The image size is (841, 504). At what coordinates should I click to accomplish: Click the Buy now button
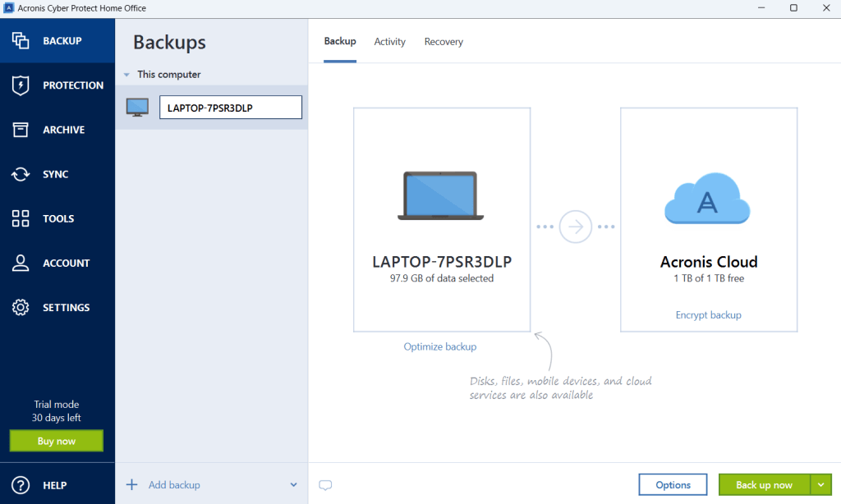click(x=57, y=441)
